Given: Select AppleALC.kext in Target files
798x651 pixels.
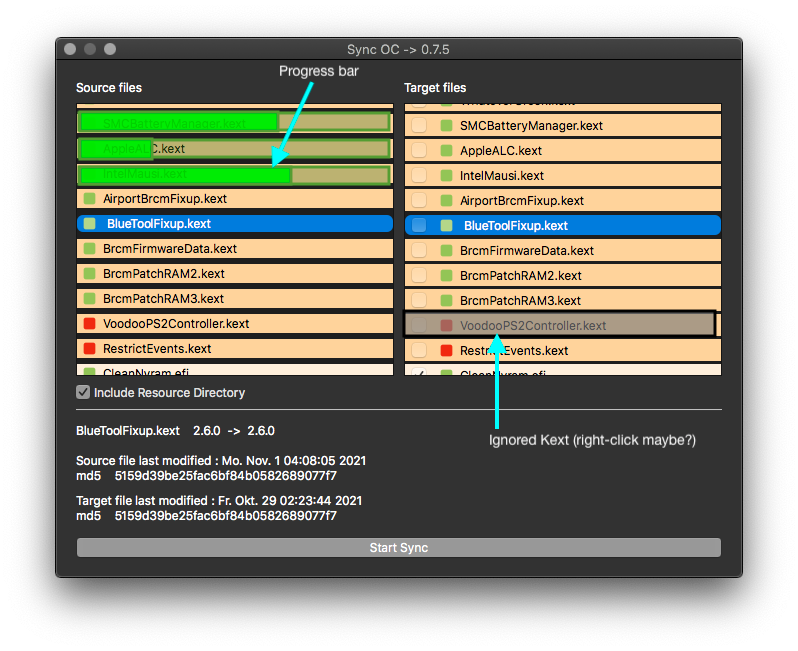Looking at the screenshot, I should (563, 150).
